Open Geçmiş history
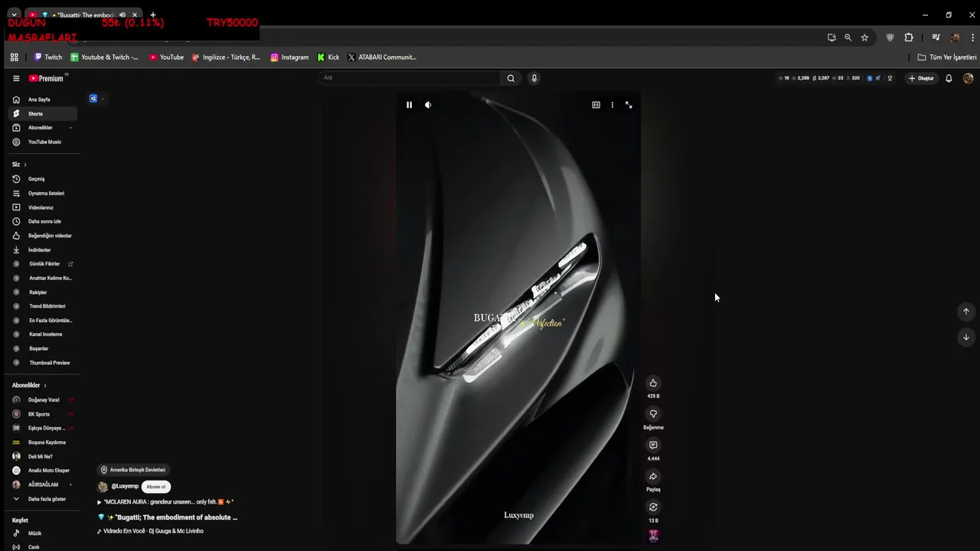Viewport: 980px width, 551px height. pyautogui.click(x=43, y=179)
